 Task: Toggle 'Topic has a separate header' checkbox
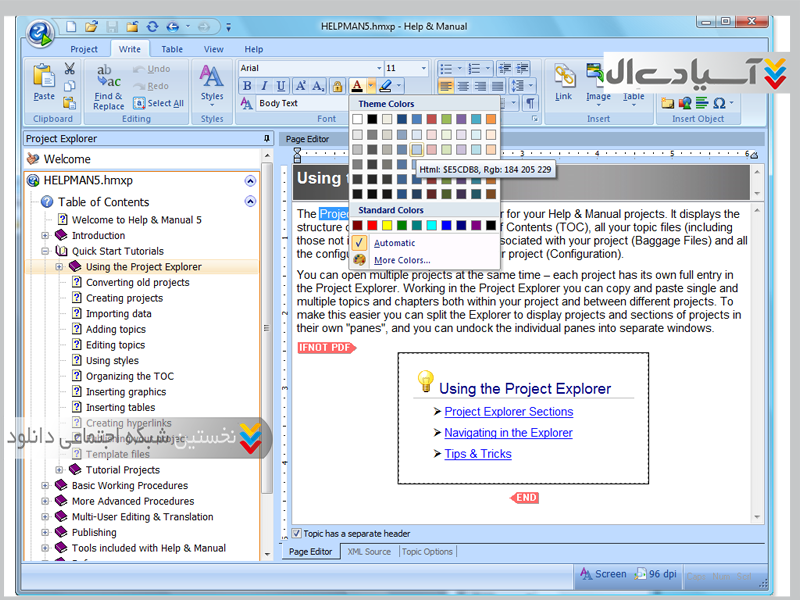[x=296, y=534]
